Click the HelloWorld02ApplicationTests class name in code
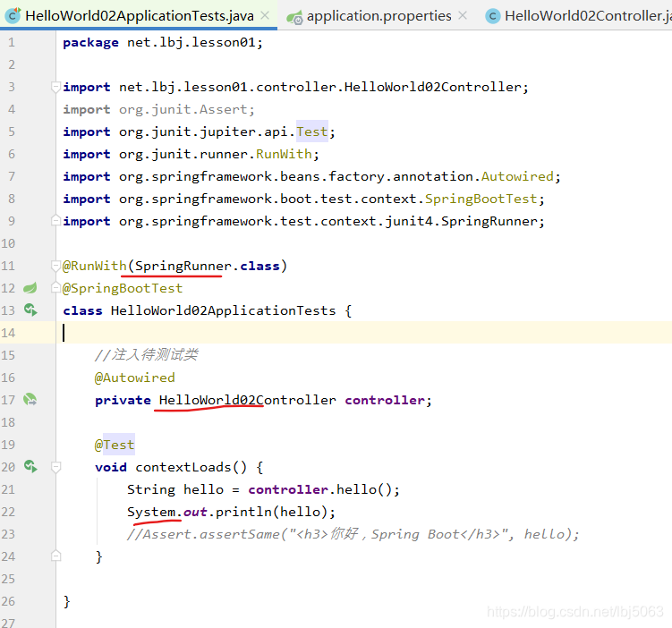Screen dimensions: 672x628 pos(224,310)
